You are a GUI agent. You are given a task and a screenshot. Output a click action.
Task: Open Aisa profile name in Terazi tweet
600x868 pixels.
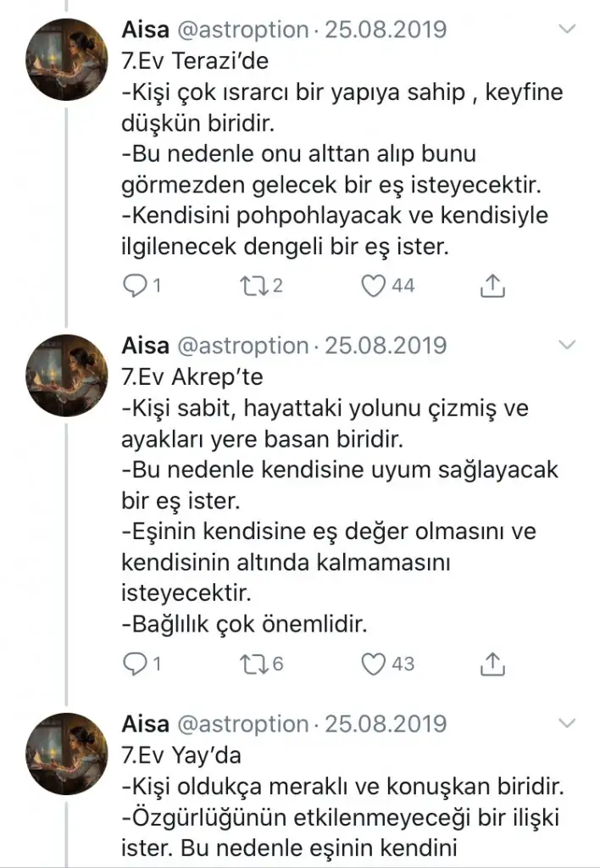pyautogui.click(x=146, y=30)
